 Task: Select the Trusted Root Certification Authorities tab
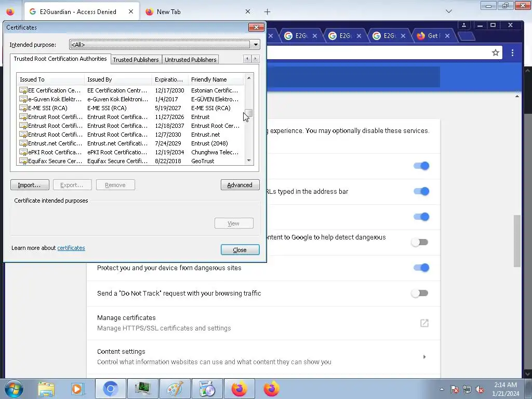60,59
